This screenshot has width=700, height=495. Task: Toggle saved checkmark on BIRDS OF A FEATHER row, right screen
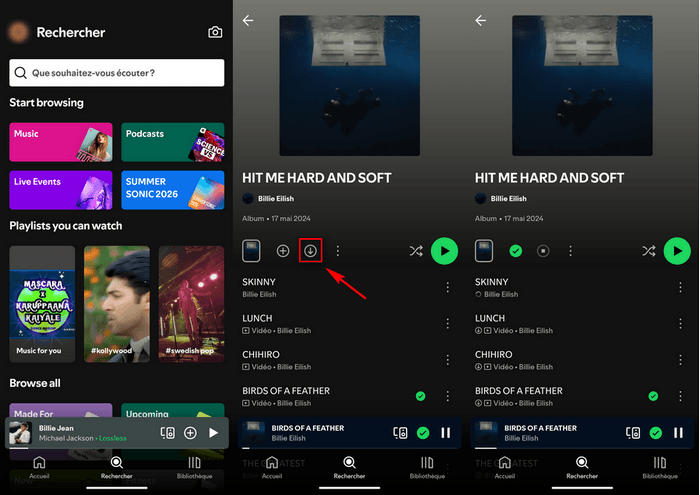[x=653, y=396]
